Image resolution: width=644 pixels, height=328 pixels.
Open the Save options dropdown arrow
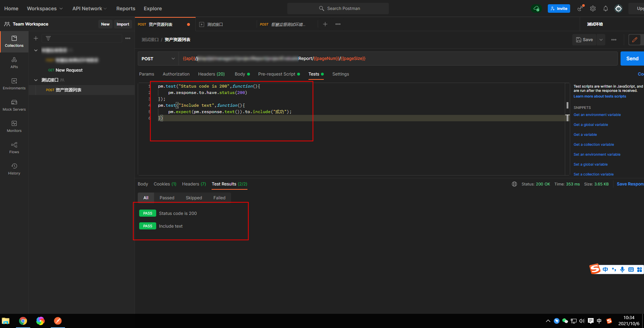tap(601, 40)
